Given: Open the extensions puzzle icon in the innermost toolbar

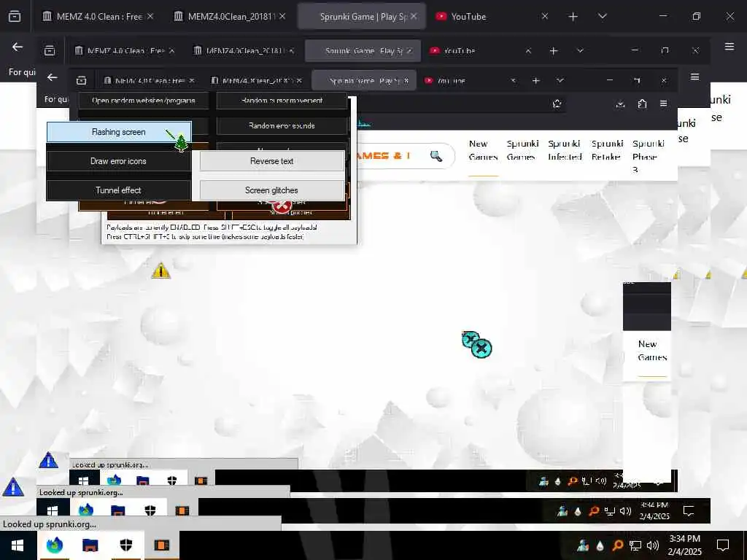Looking at the screenshot, I should point(642,104).
